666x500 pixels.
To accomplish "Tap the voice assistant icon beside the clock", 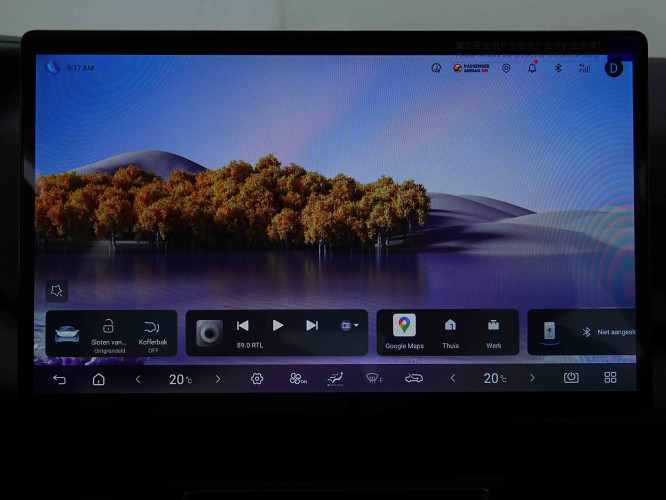I will pos(53,67).
